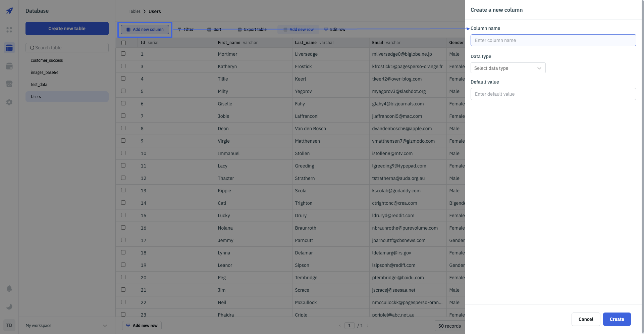Go to next page arrow in pagination

click(368, 326)
